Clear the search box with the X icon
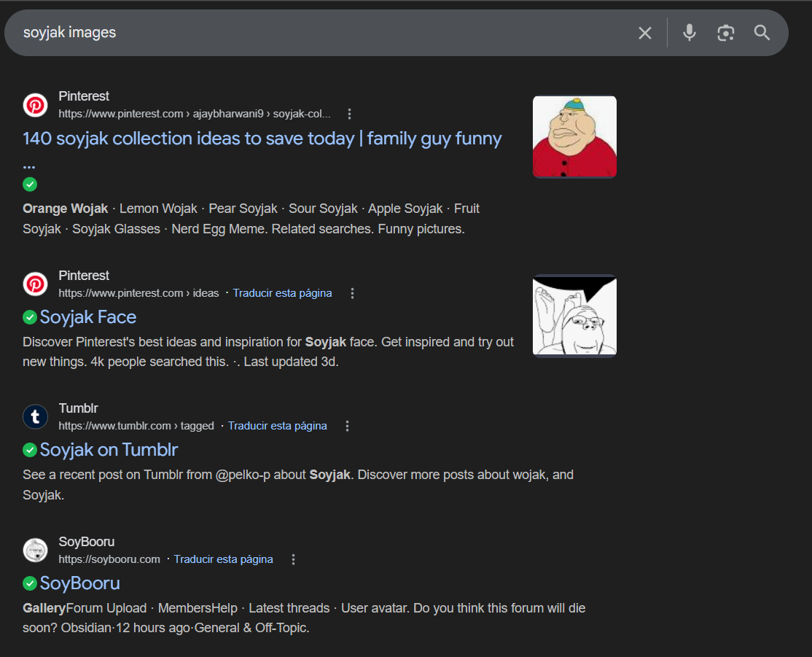The height and width of the screenshot is (657, 812). tap(645, 33)
